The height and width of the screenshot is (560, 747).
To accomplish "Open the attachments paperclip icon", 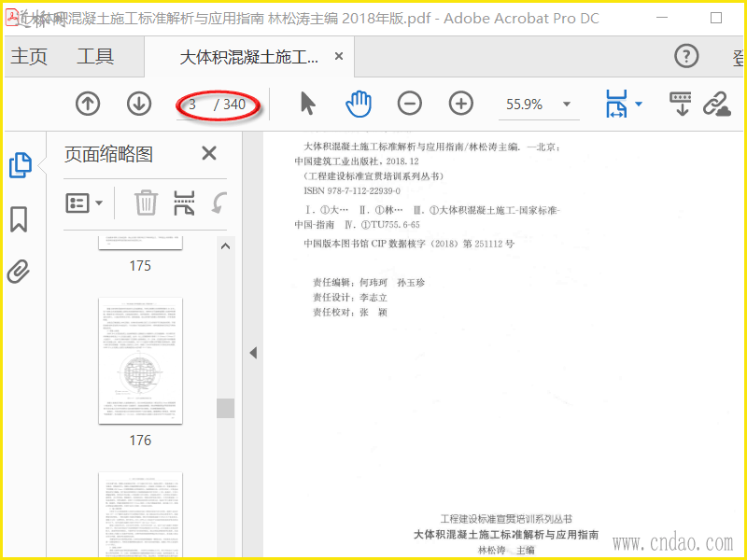I will pyautogui.click(x=19, y=272).
